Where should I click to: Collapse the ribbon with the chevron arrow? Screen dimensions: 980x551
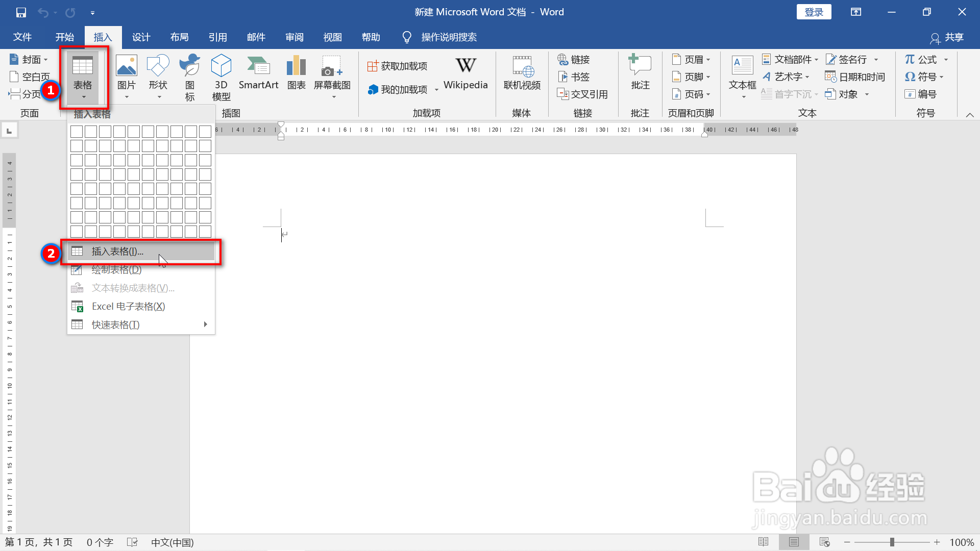click(x=970, y=115)
